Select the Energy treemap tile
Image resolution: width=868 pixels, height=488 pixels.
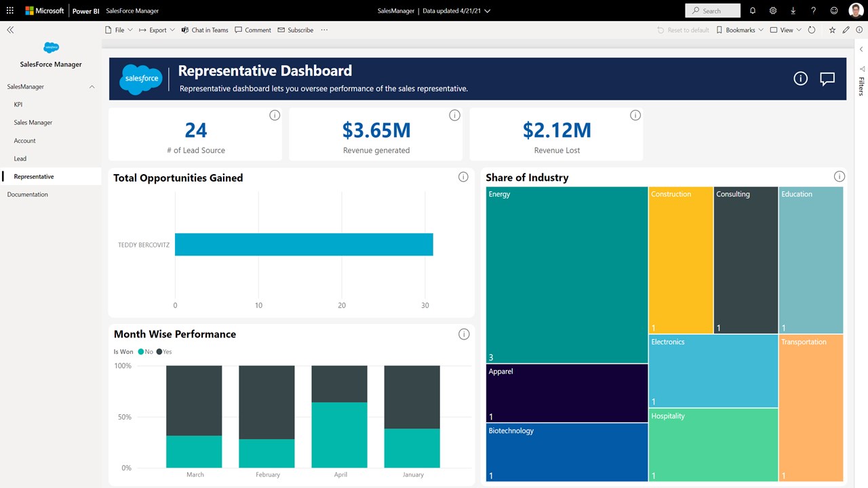(x=567, y=275)
